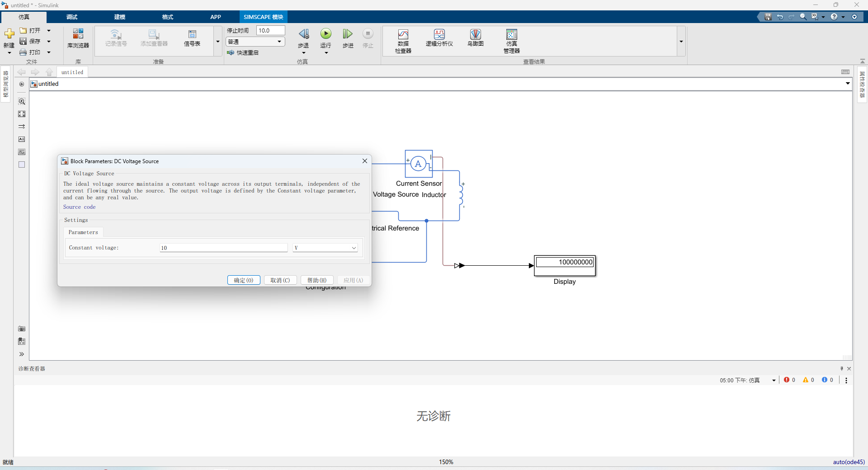Open the 运行 run dropdown arrow
Image resolution: width=868 pixels, height=470 pixels.
click(326, 53)
